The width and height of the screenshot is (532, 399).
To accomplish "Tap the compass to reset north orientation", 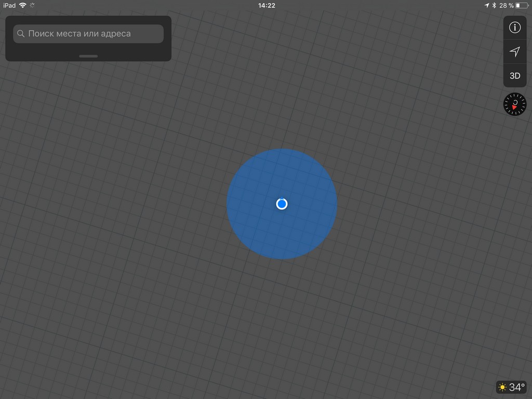I will point(514,104).
